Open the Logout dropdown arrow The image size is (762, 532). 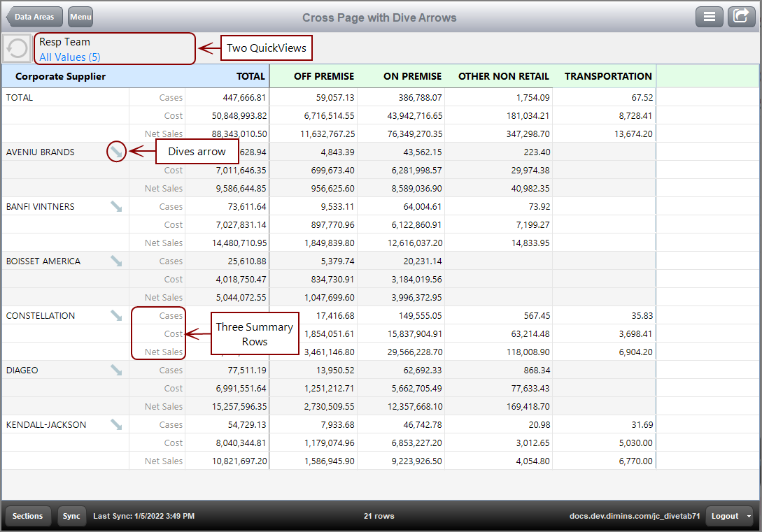pos(748,516)
